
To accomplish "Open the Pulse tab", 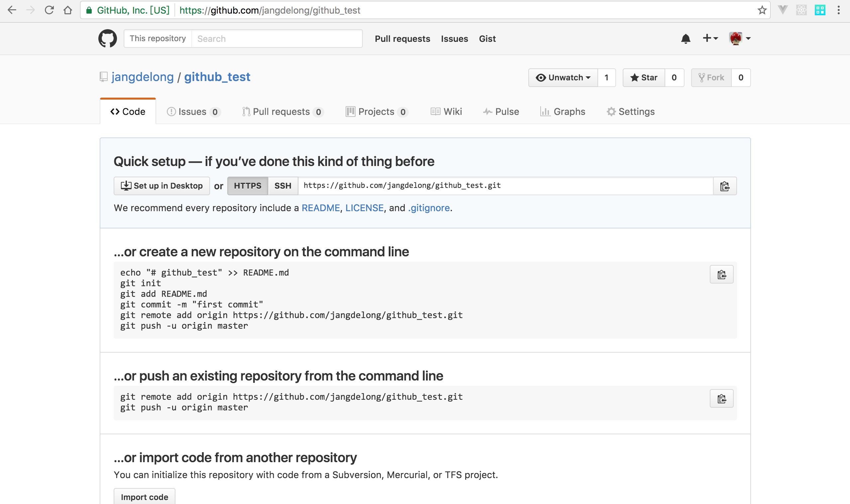I will coord(501,112).
